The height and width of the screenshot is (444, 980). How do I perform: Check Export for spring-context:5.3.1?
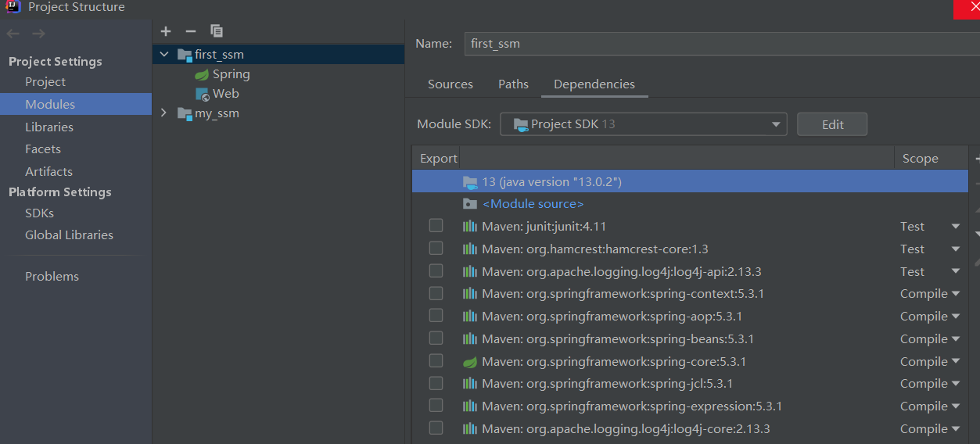coord(436,293)
